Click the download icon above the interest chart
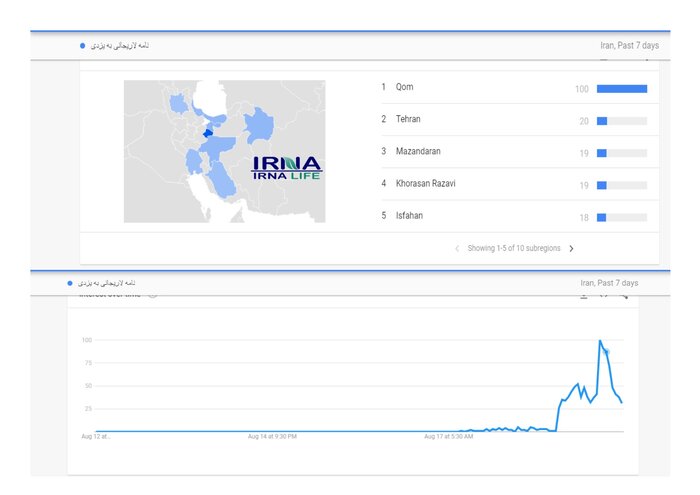Viewport: 700px width, 495px height. pos(584,295)
